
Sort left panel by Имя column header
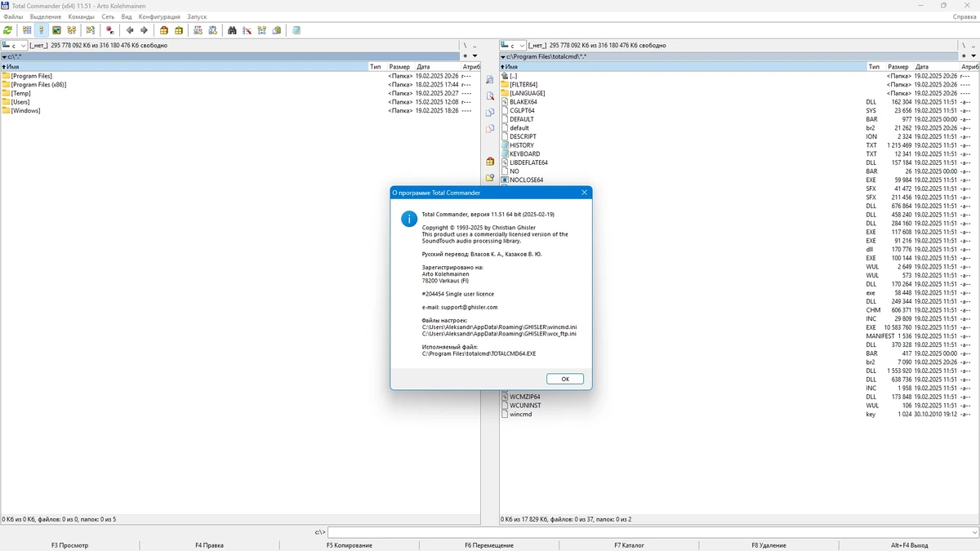click(184, 67)
